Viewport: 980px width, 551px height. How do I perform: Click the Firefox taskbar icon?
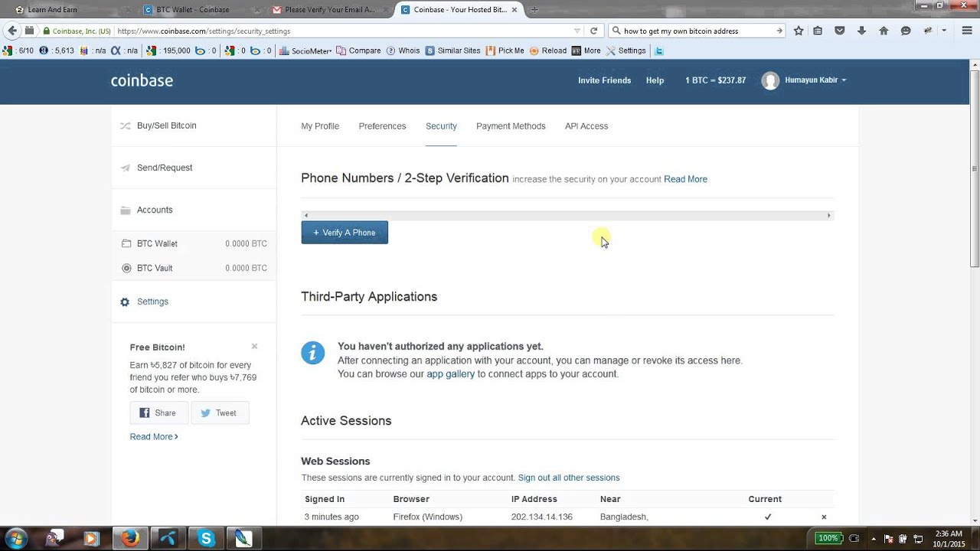130,539
